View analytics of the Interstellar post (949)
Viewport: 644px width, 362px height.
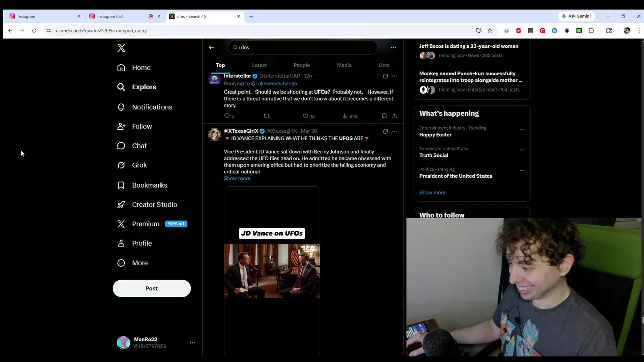[350, 116]
